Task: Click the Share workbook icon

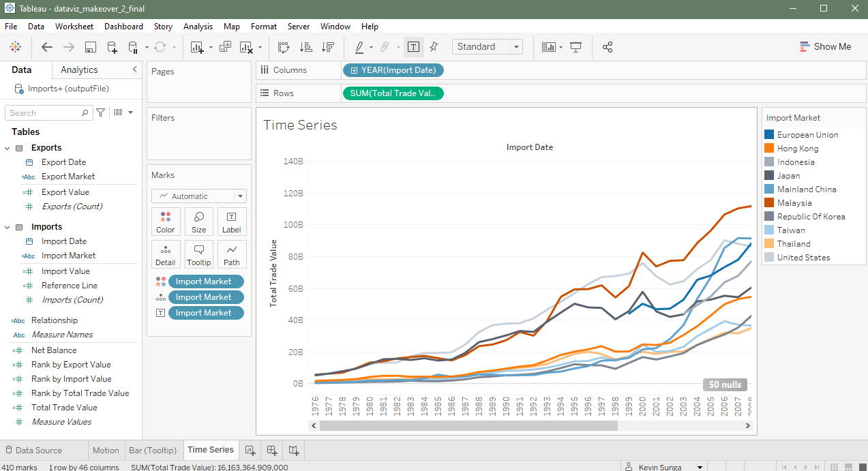Action: coord(608,47)
